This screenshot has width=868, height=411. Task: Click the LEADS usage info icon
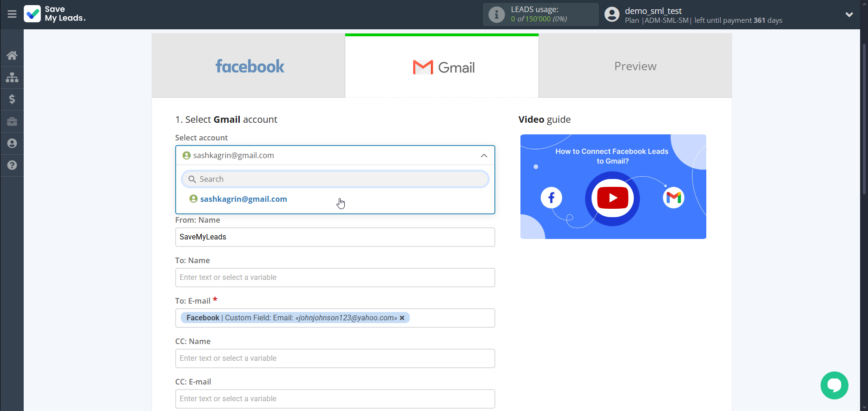pyautogui.click(x=496, y=14)
